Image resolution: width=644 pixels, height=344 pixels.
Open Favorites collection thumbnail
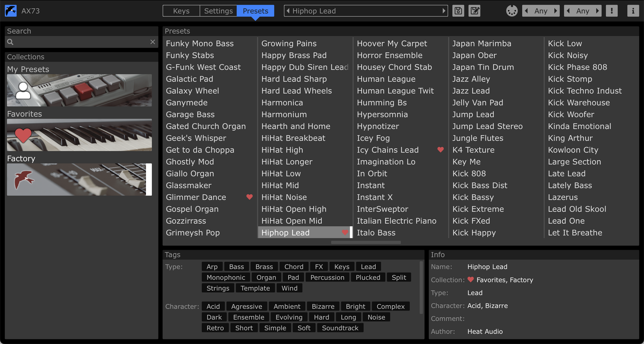coord(79,135)
